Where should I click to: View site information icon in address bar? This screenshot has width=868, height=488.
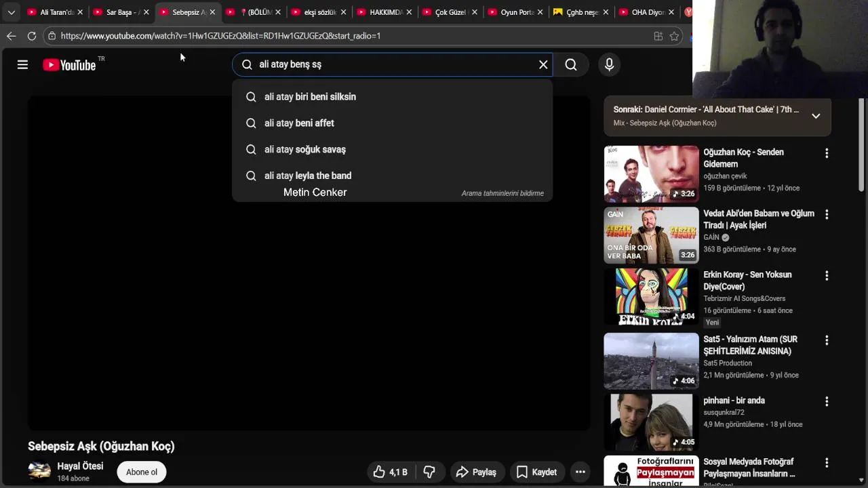52,36
